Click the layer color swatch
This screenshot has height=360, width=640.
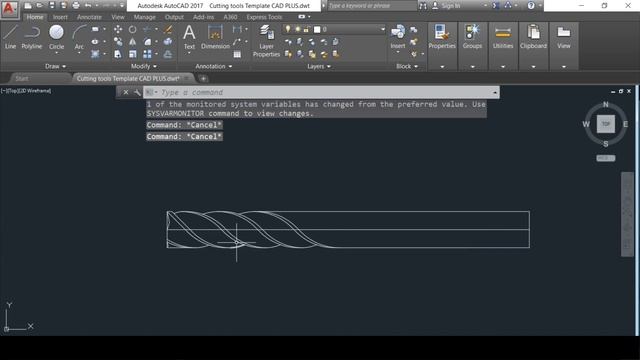[x=317, y=29]
